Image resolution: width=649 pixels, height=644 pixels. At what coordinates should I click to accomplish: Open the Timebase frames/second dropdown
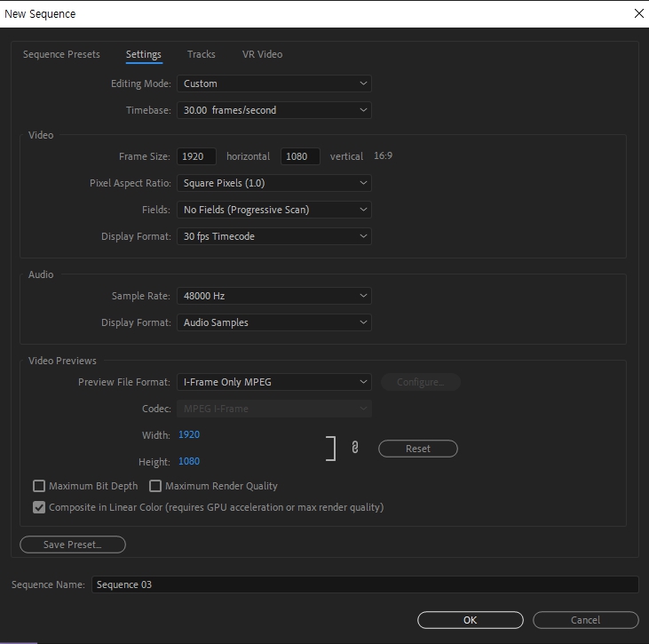(x=274, y=110)
